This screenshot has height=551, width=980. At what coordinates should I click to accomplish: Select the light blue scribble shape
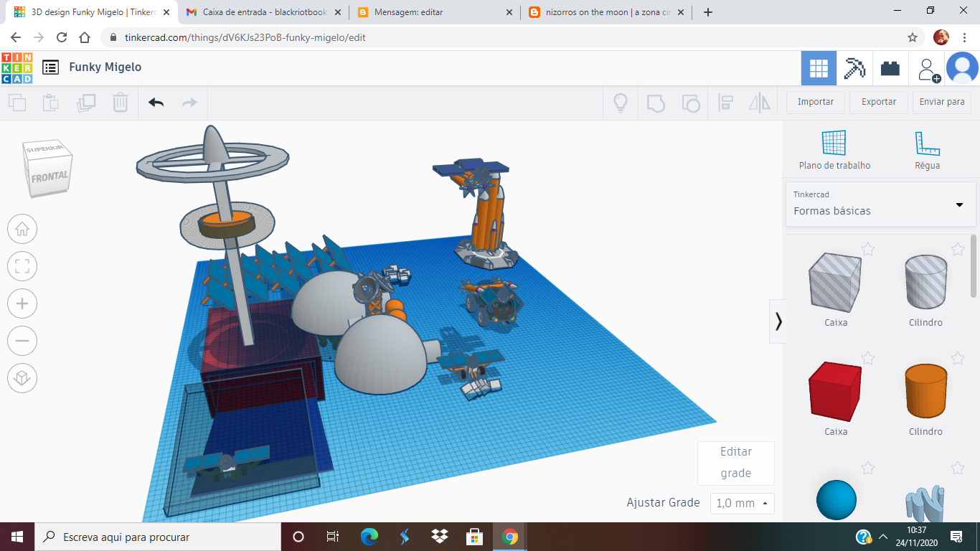tap(925, 504)
